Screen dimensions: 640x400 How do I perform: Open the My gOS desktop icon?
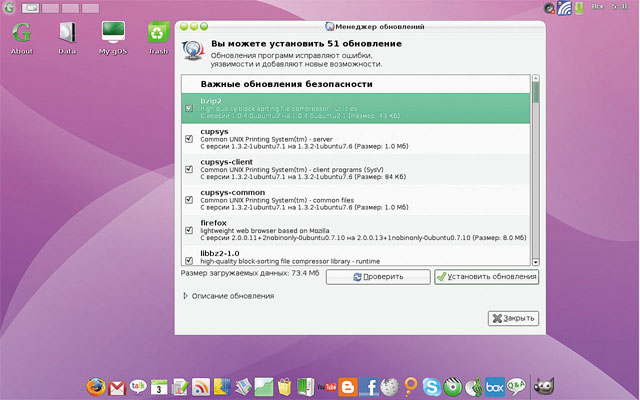[113, 38]
